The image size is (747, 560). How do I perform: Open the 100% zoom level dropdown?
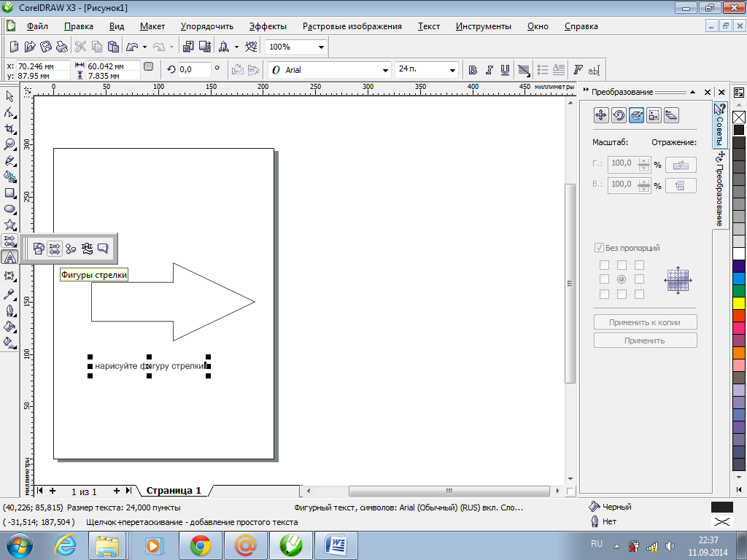[321, 47]
